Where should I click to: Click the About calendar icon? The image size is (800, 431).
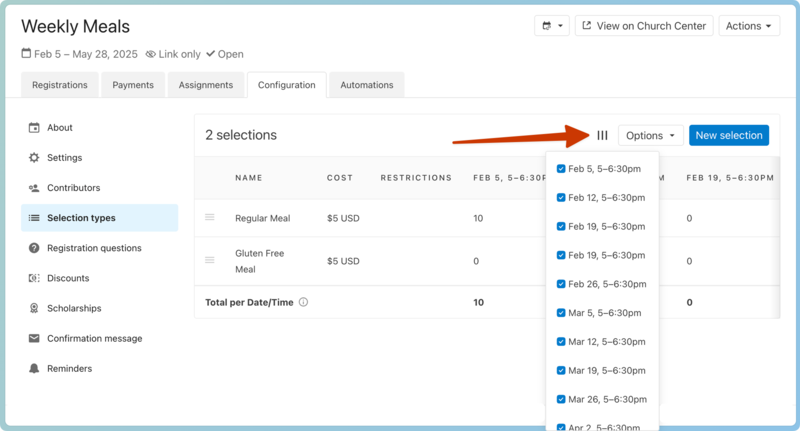point(34,128)
